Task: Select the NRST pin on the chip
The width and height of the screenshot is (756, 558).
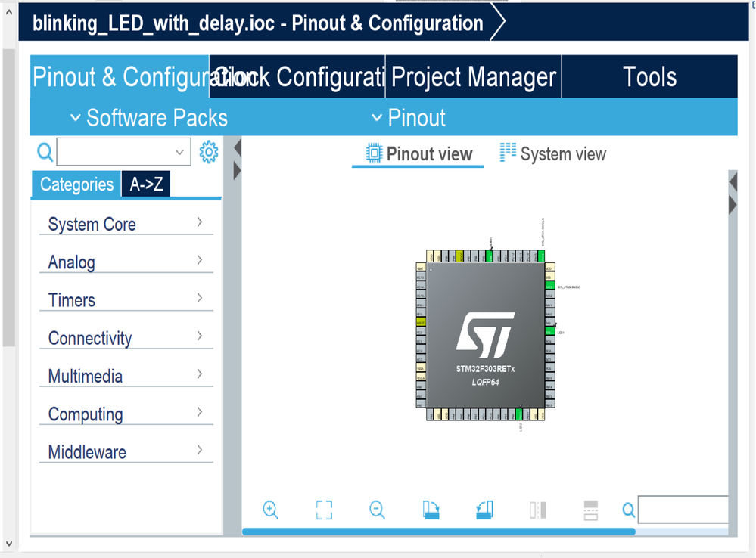Action: tap(421, 323)
